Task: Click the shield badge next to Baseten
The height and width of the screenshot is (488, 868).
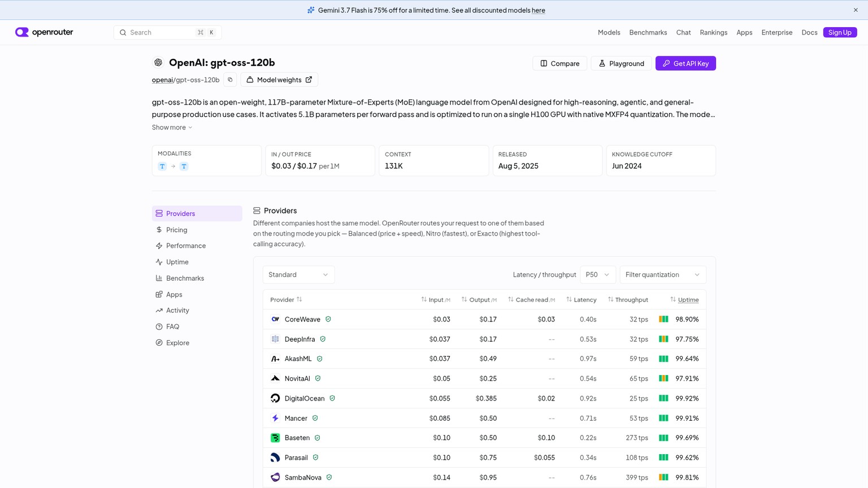Action: [318, 438]
